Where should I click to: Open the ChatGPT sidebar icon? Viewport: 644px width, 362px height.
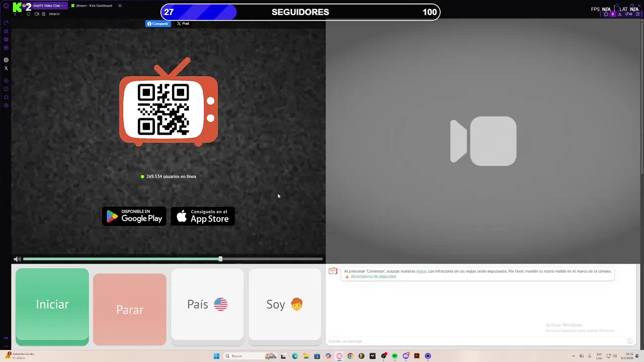[6, 60]
